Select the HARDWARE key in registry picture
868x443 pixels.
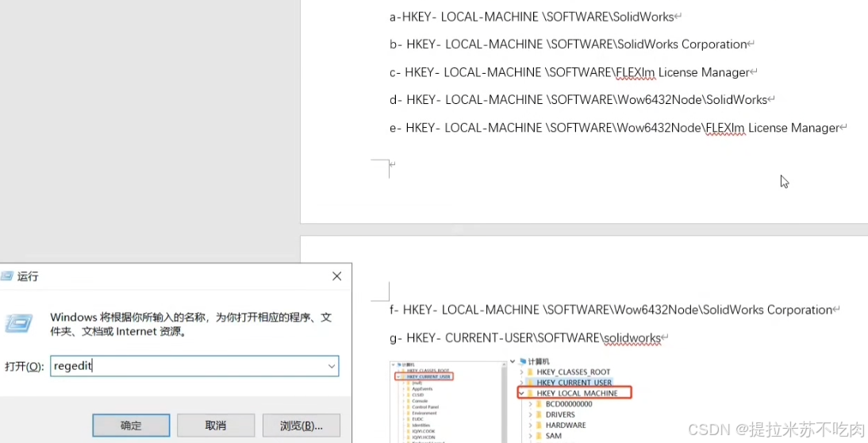coord(566,426)
